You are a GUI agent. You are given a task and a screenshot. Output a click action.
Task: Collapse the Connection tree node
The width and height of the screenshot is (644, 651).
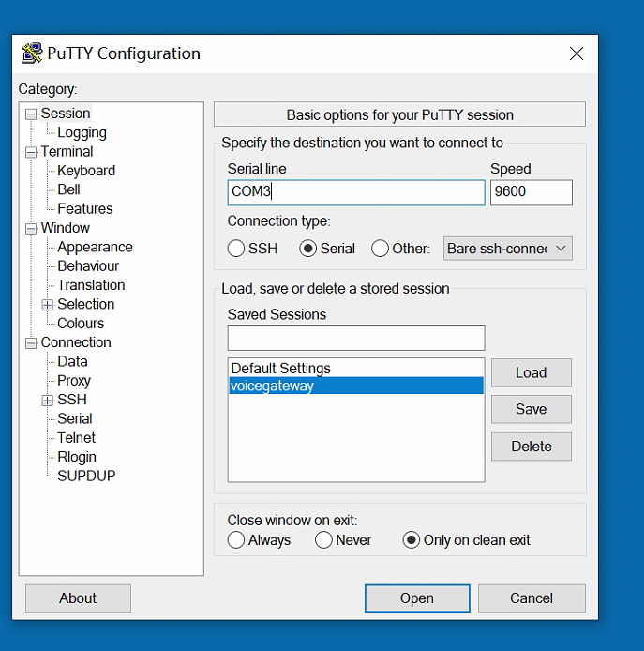[x=31, y=343]
